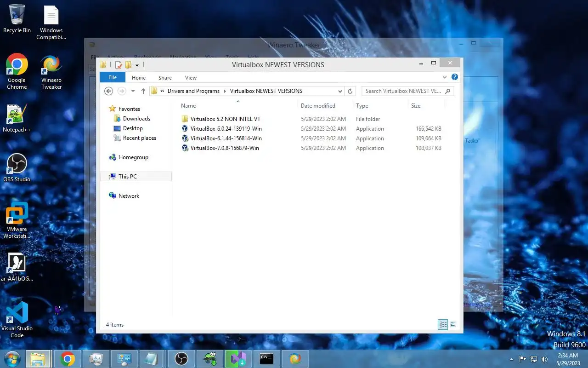
Task: Click the Visual Studio Installer taskbar icon
Action: point(238,359)
